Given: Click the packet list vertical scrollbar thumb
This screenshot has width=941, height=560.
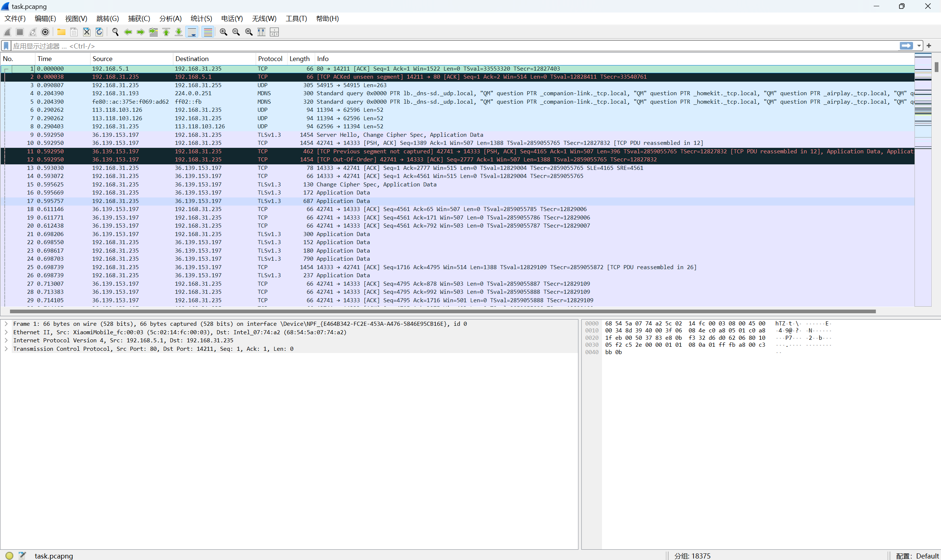Looking at the screenshot, I should pyautogui.click(x=937, y=67).
